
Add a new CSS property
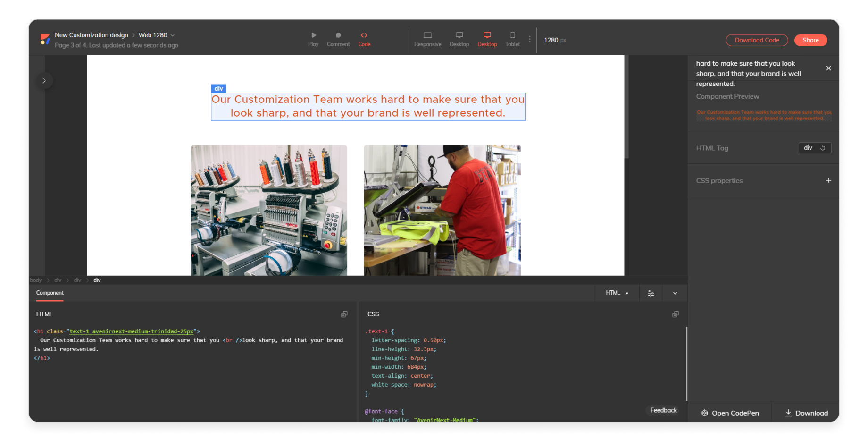[828, 181]
